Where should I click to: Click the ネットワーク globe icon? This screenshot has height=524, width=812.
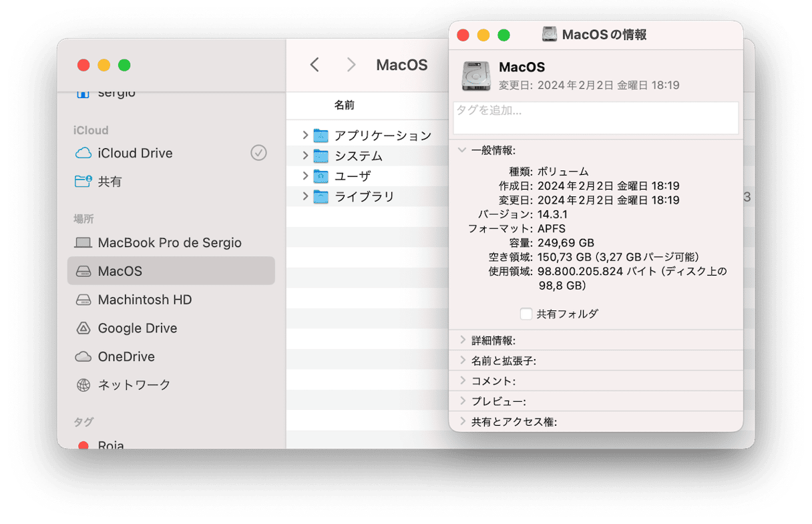83,385
